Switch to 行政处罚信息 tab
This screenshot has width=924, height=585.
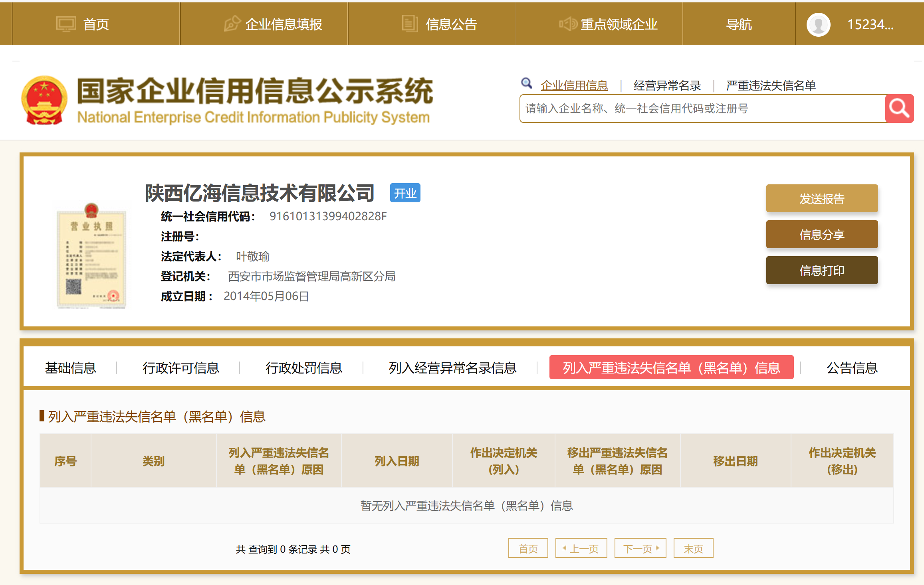click(304, 368)
